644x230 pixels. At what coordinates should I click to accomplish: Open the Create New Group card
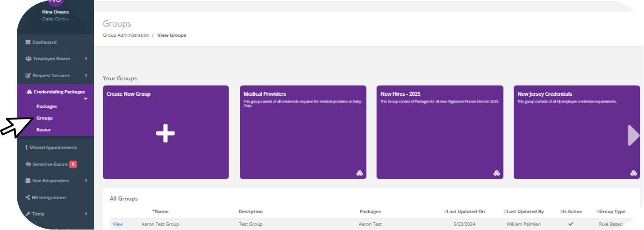(x=166, y=132)
